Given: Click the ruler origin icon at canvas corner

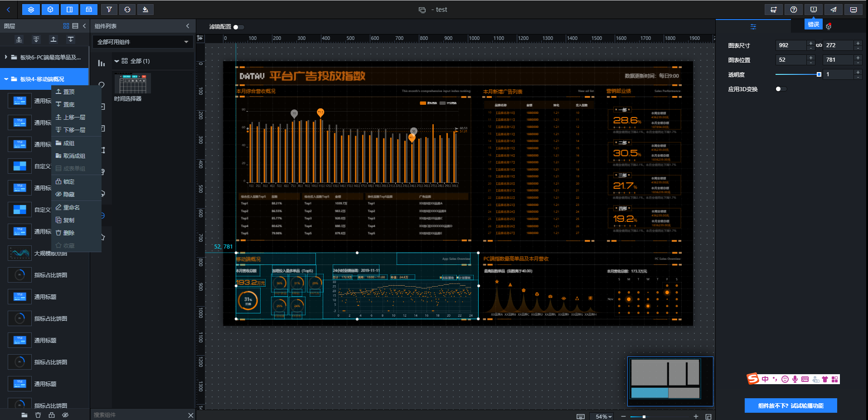Looking at the screenshot, I should (200, 38).
